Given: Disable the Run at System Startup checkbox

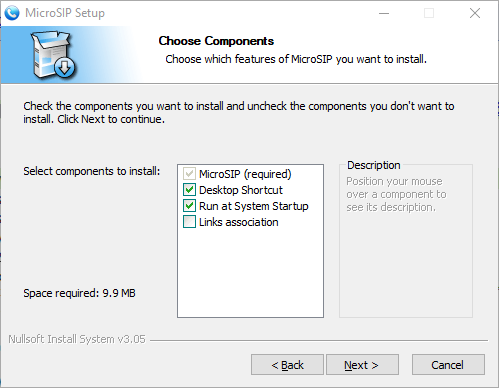Looking at the screenshot, I should pos(189,206).
